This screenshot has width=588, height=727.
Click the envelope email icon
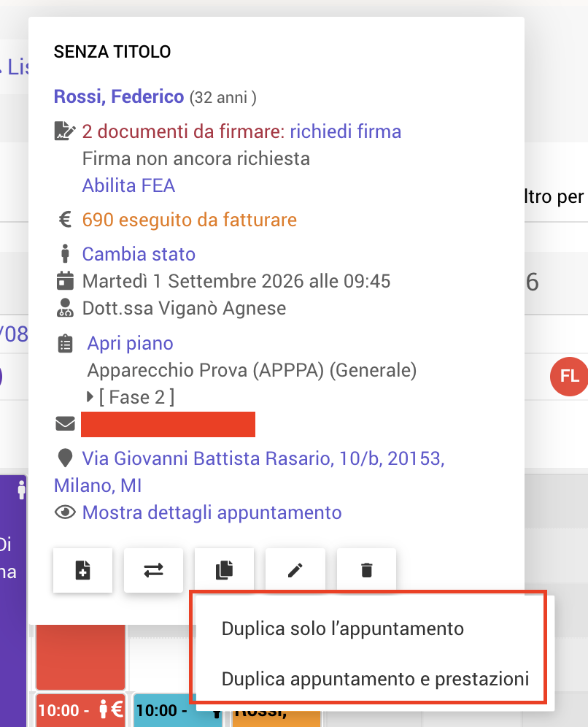tap(66, 424)
